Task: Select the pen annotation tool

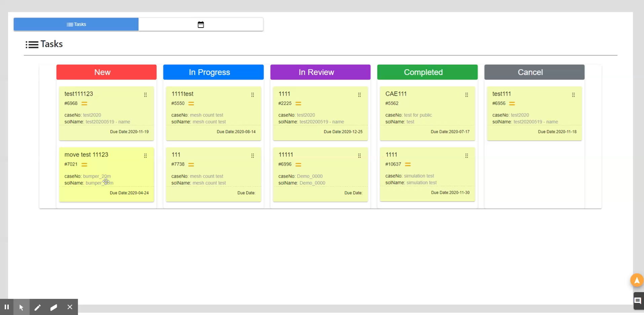Action: point(37,307)
